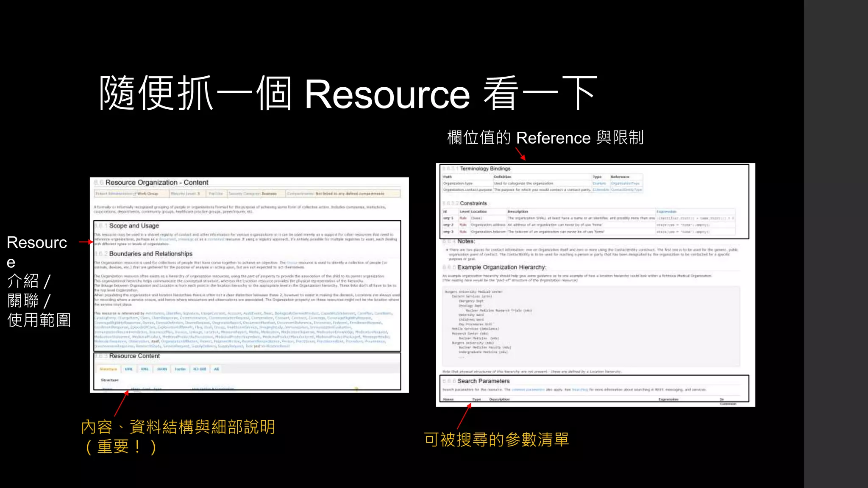
Task: Switch to the UML tab
Action: [x=129, y=369]
